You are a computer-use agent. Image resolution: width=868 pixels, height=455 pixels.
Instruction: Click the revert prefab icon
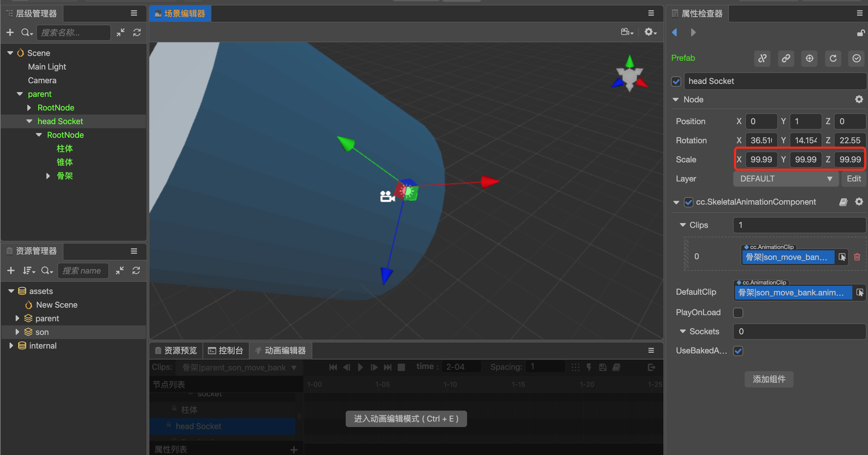(x=833, y=58)
